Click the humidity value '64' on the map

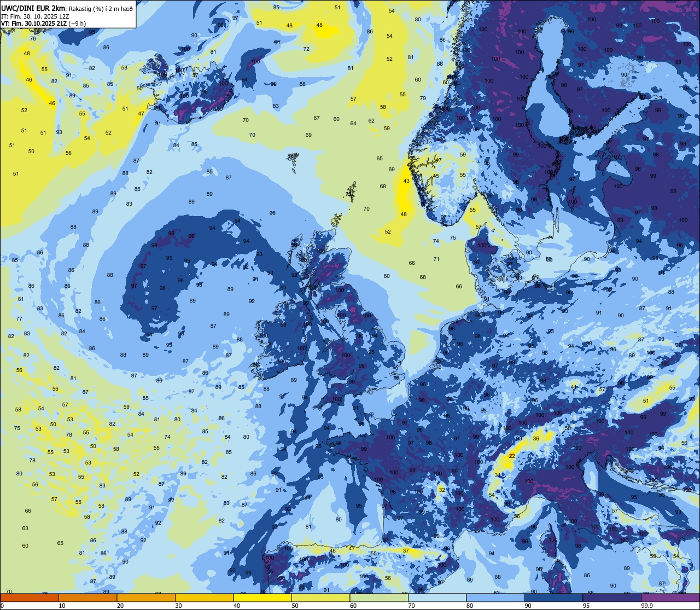[x=353, y=124]
